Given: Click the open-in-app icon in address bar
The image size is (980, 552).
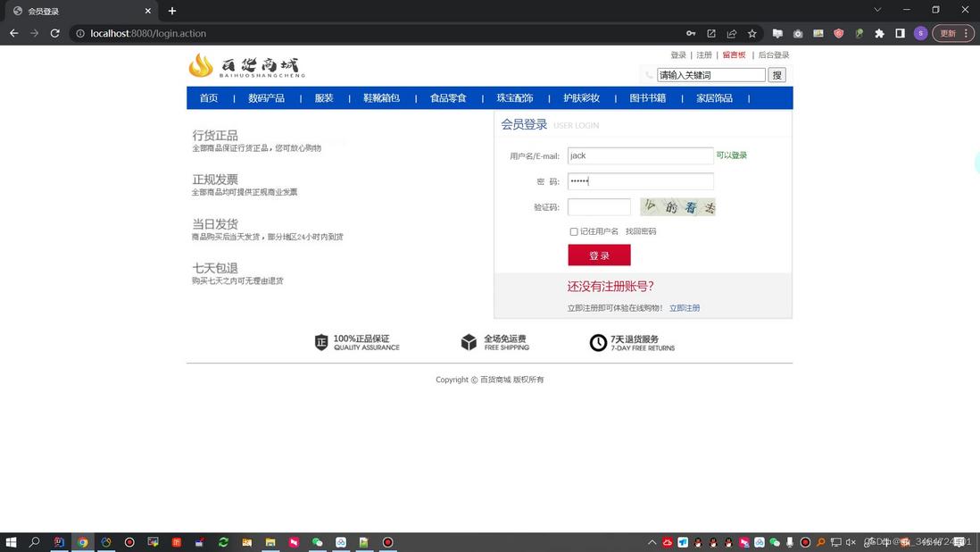Looking at the screenshot, I should coord(711,33).
